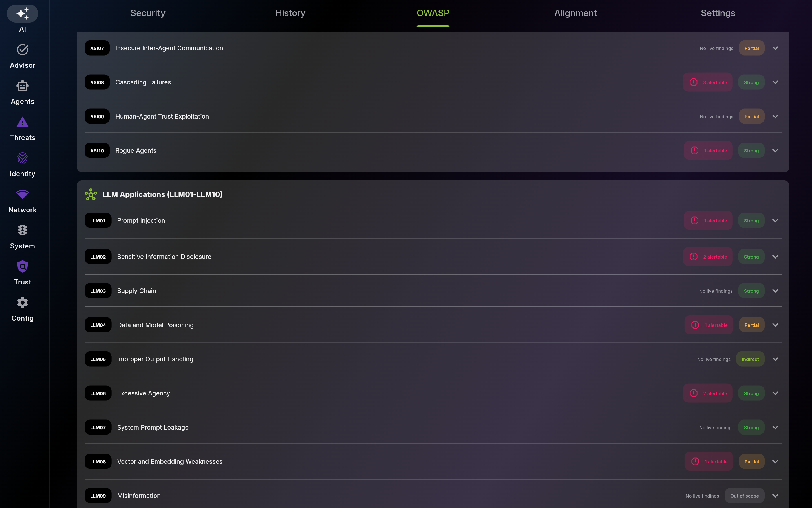812x508 pixels.
Task: Click 1 alertable badge on Rogue Agents
Action: [708, 150]
